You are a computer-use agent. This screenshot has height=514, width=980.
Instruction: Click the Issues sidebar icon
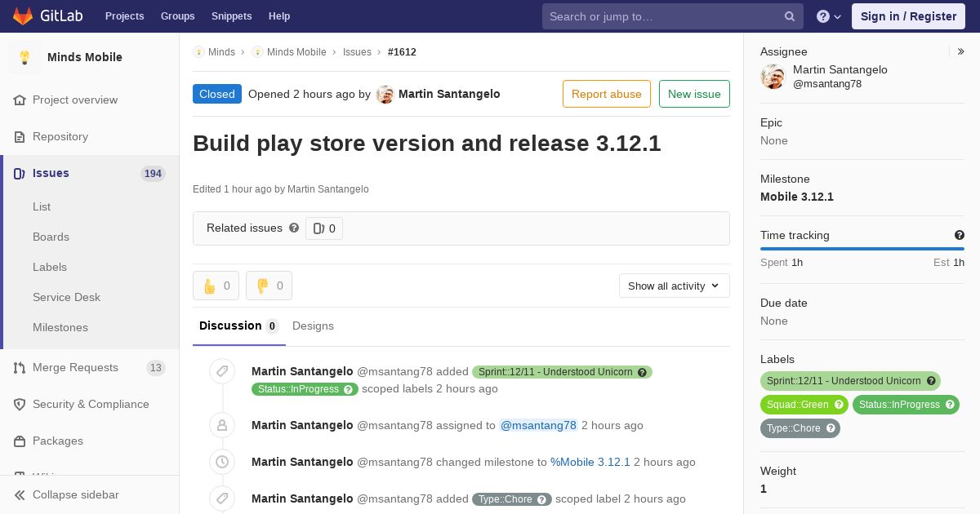tap(20, 173)
